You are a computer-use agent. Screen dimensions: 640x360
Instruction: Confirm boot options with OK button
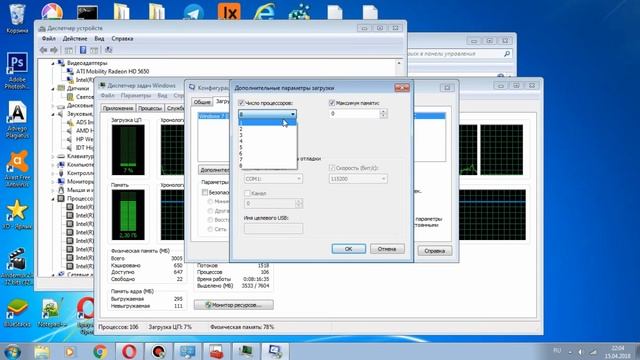[x=349, y=249]
